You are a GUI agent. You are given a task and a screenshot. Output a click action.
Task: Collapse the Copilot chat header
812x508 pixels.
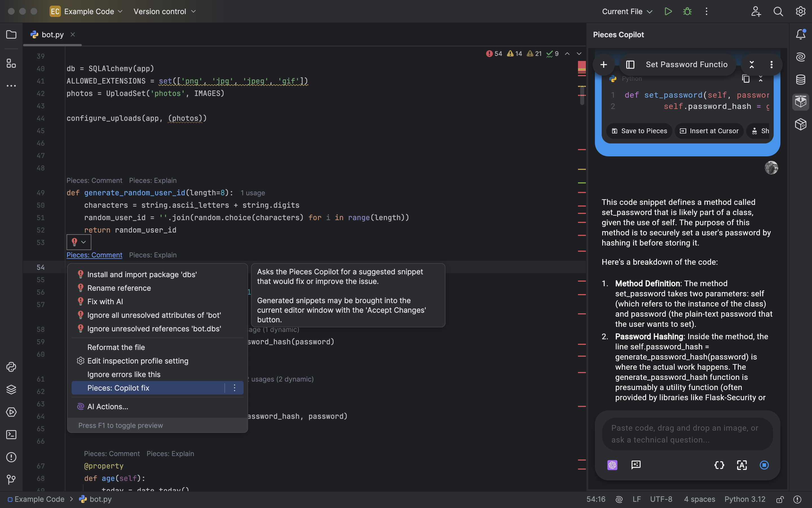click(x=752, y=65)
